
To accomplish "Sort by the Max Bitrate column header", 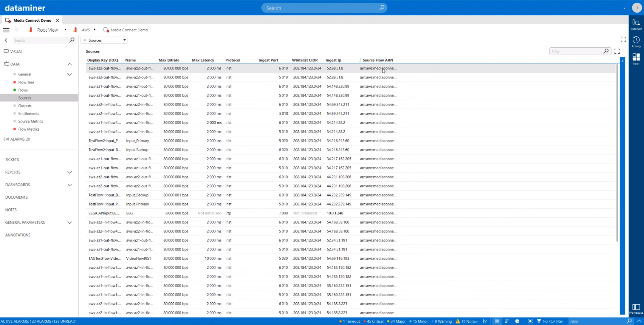I will click(169, 60).
